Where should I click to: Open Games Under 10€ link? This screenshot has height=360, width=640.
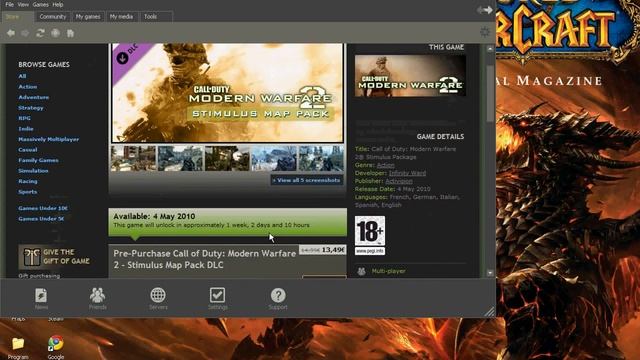point(43,208)
